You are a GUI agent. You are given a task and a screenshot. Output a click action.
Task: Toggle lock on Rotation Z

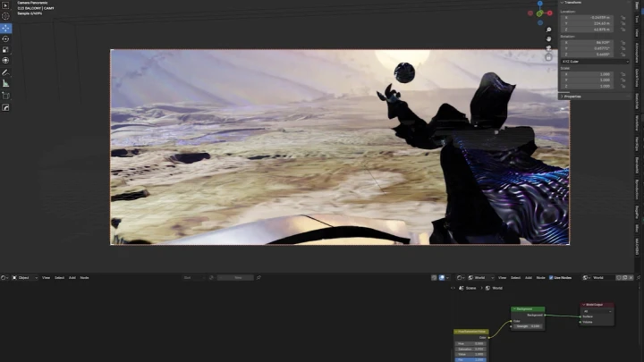pyautogui.click(x=623, y=55)
